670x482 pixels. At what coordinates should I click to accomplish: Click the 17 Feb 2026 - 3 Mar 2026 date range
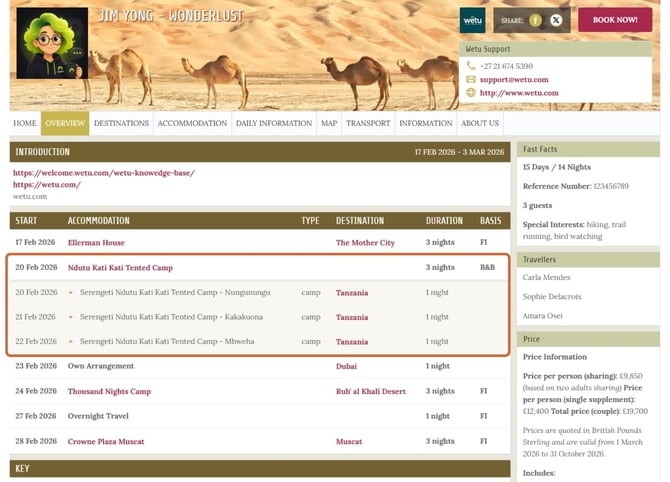[x=459, y=152]
